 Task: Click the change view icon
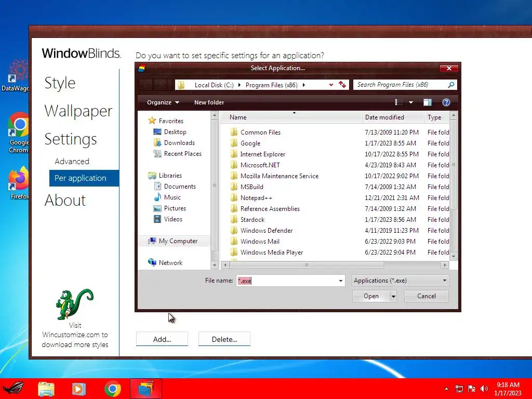(399, 102)
